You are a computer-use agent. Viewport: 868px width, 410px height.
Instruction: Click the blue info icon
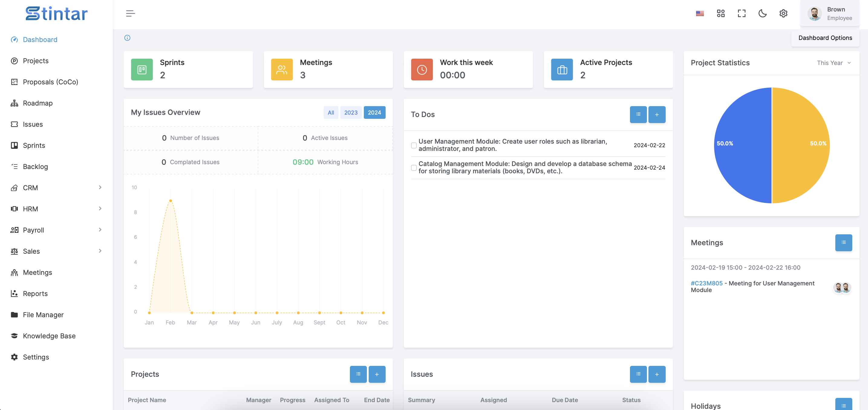127,38
